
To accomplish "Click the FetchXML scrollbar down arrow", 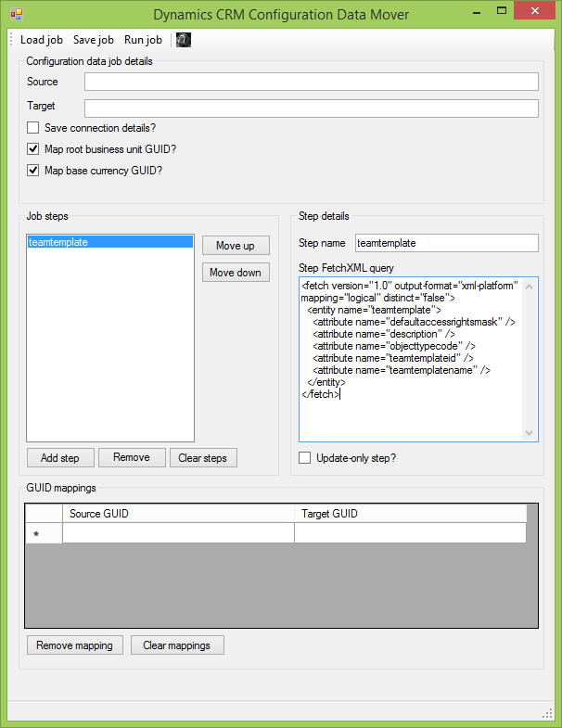I will tap(529, 433).
